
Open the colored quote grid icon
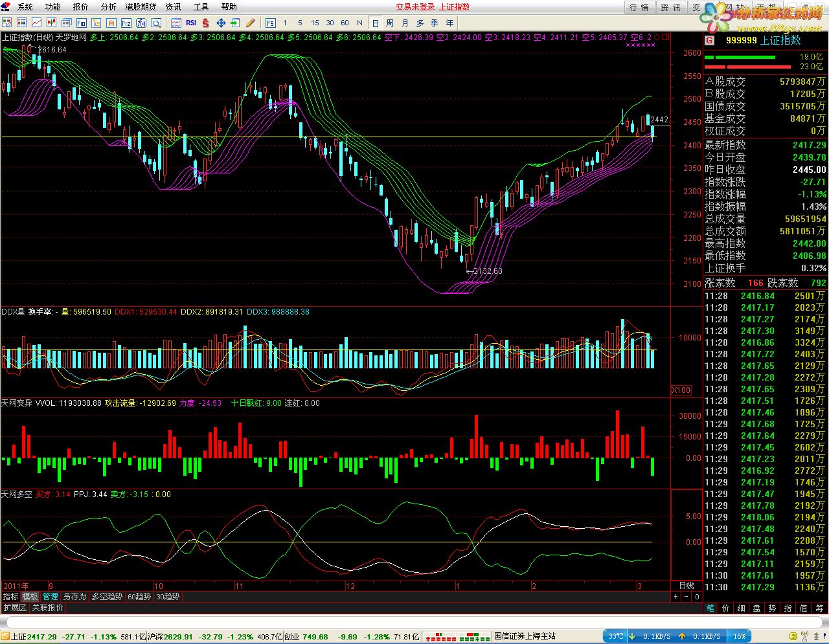pyautogui.click(x=22, y=23)
